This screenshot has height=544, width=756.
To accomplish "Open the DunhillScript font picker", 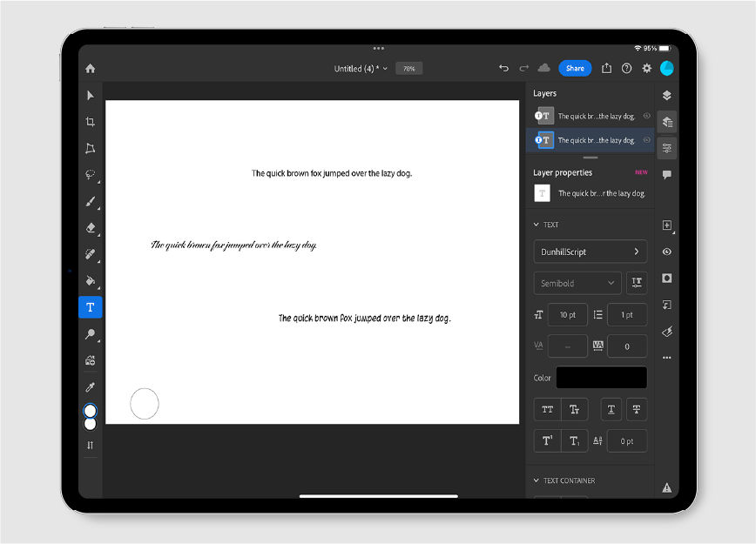I will 590,252.
